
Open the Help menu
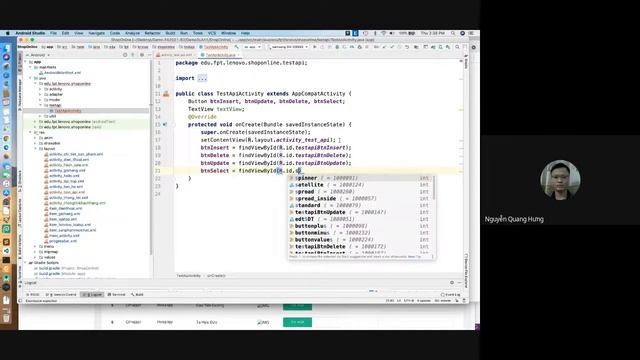click(245, 33)
